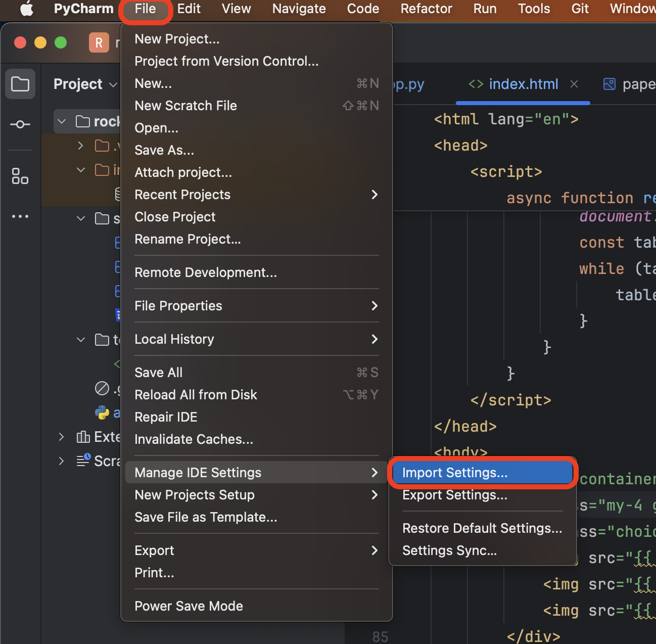656x644 pixels.
Task: Choose Reload All from Disk
Action: tap(257, 395)
